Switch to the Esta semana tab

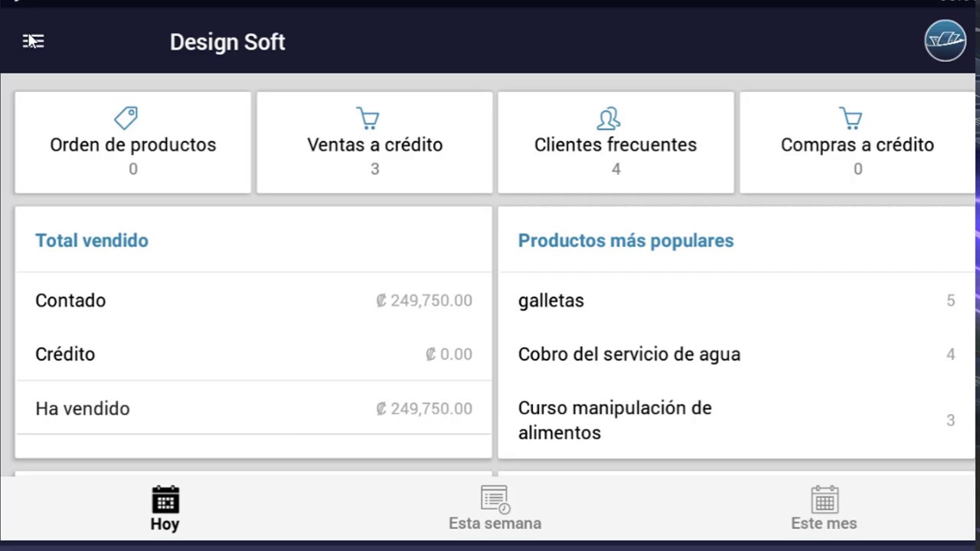[495, 509]
